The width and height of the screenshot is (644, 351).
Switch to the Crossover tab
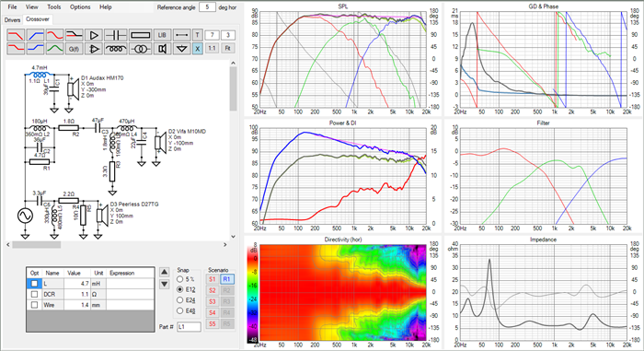[x=38, y=19]
